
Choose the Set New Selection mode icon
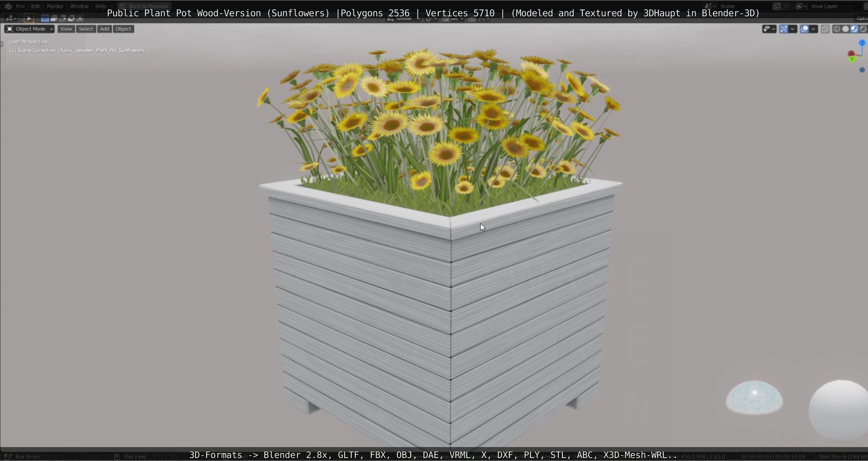tap(45, 18)
